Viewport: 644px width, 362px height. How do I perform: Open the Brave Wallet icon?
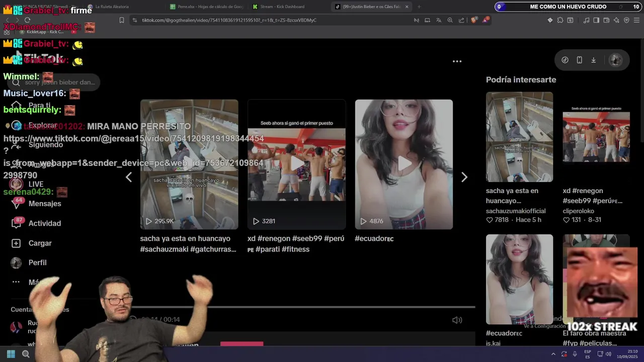pyautogui.click(x=606, y=20)
